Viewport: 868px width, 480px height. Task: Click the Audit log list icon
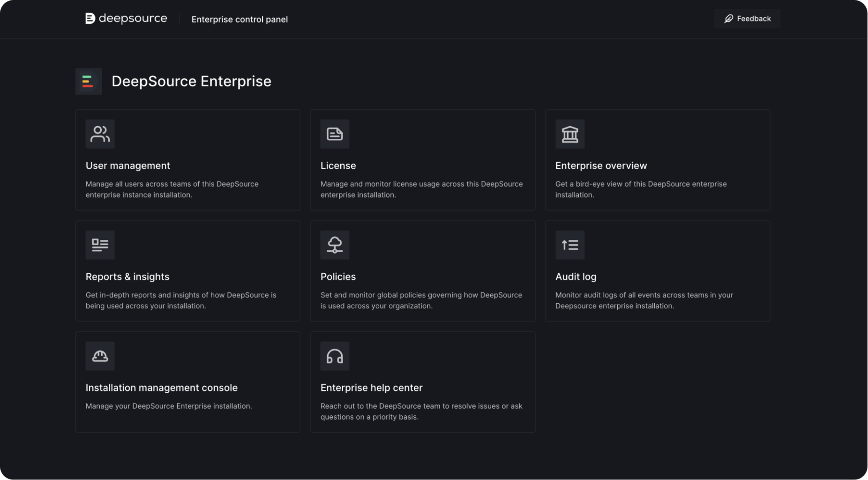click(x=569, y=245)
